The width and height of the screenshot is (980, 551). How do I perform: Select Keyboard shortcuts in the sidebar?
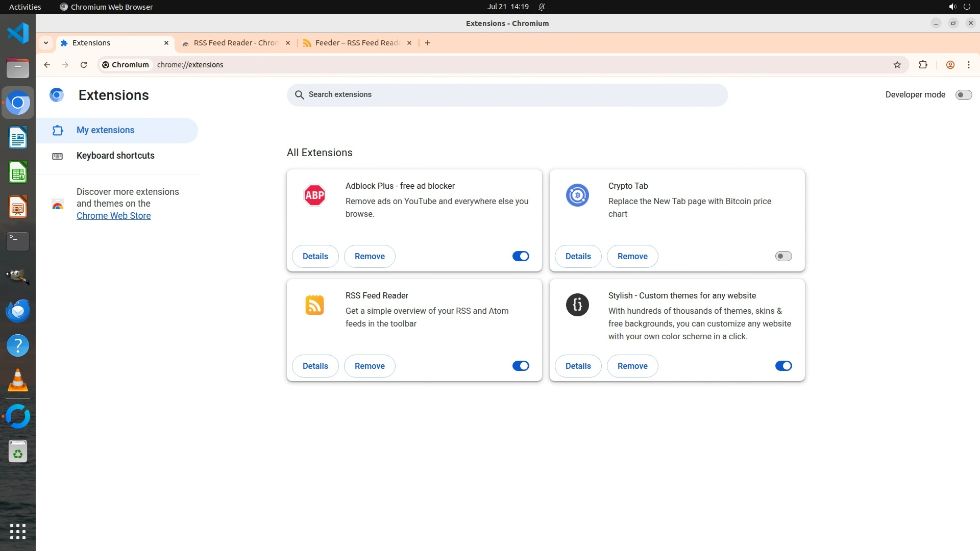click(x=115, y=156)
